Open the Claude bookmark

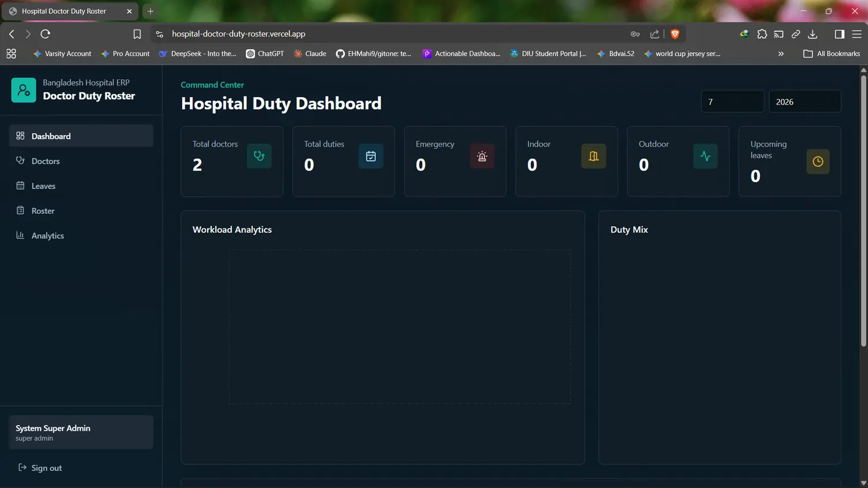tap(310, 54)
